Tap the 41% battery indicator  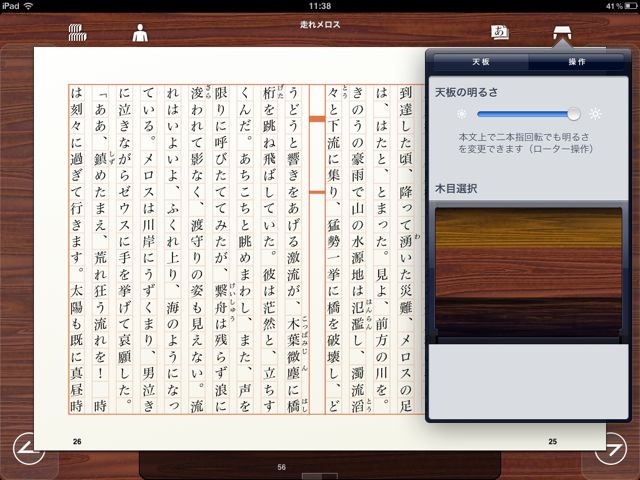point(621,6)
